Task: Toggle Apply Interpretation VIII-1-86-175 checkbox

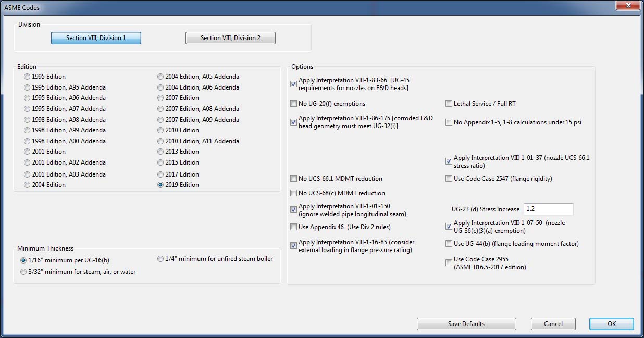Action: click(x=294, y=122)
